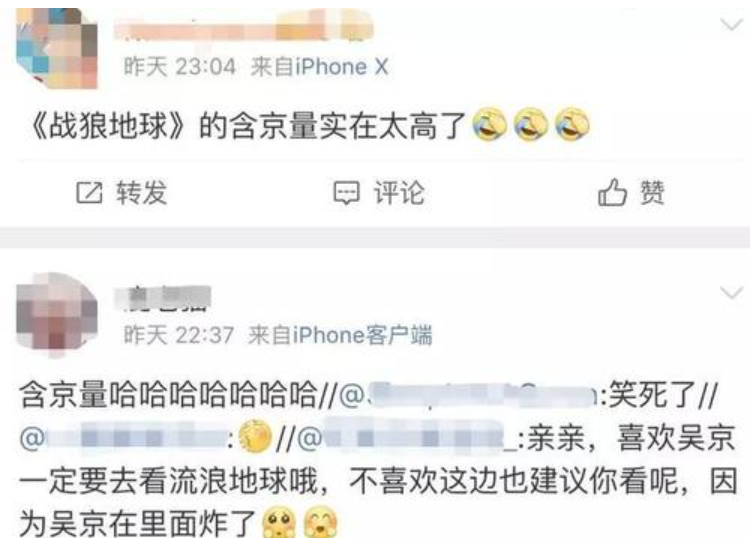Click the 昨天 23:04 timestamp
The height and width of the screenshot is (560, 750).
[180, 66]
